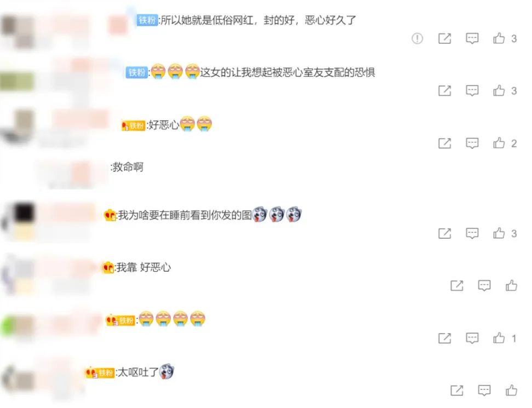
Task: Click the report icon on the 低俗网红 comment
Action: click(x=417, y=39)
